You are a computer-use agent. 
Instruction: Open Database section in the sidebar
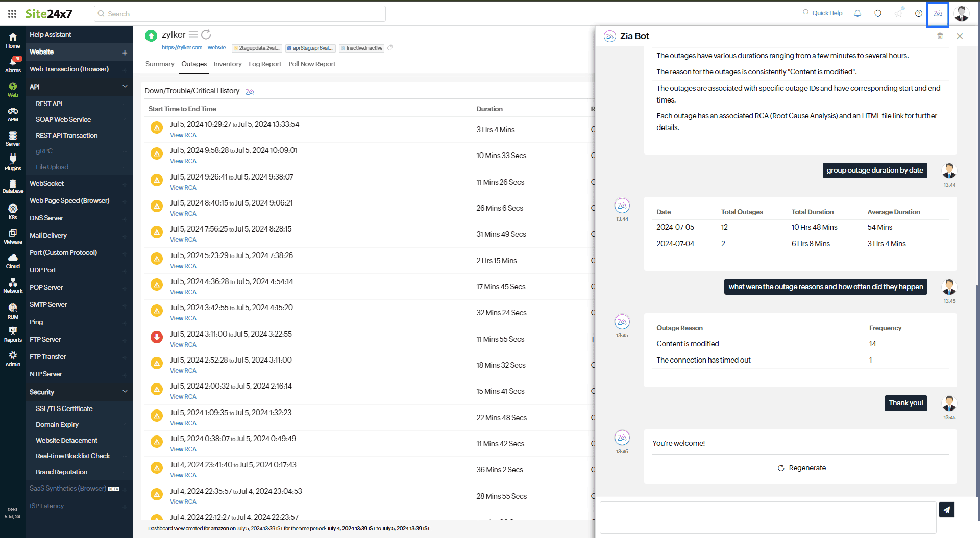coord(13,187)
